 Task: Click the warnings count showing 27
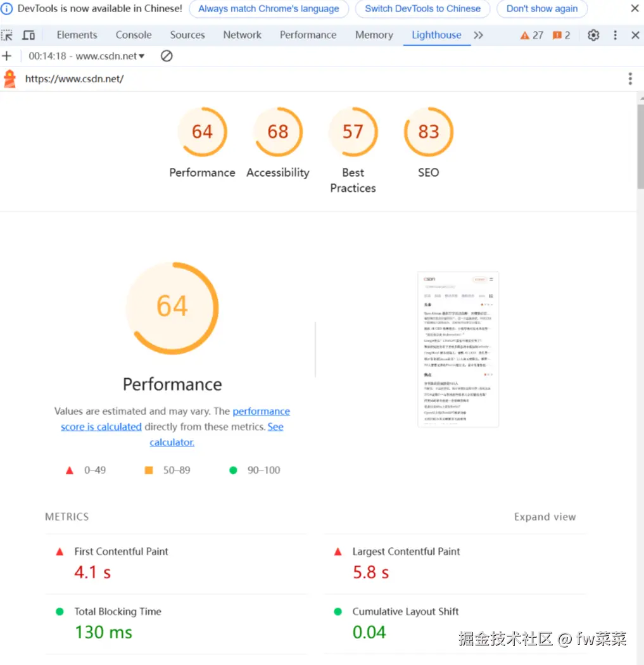[532, 35]
